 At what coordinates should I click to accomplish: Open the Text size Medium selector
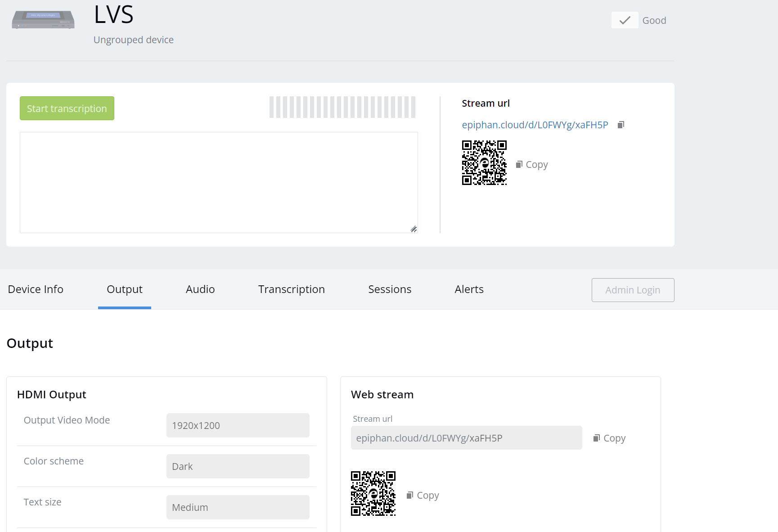tap(238, 507)
